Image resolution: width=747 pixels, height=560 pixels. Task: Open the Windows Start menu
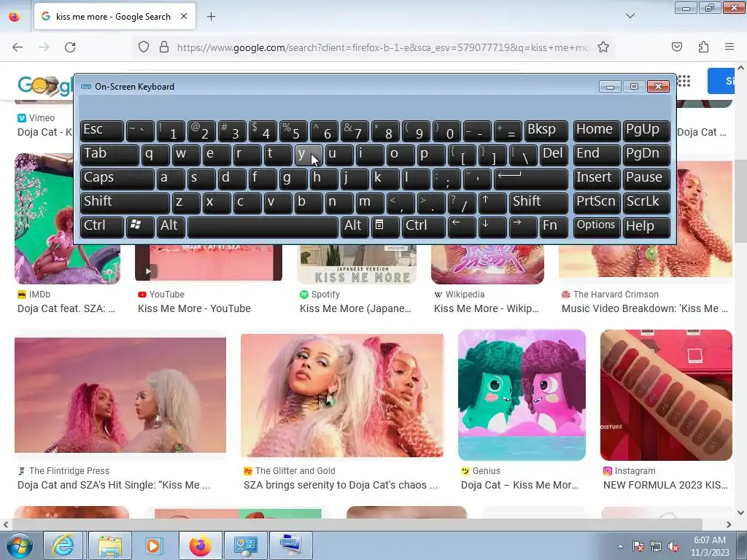pyautogui.click(x=19, y=545)
